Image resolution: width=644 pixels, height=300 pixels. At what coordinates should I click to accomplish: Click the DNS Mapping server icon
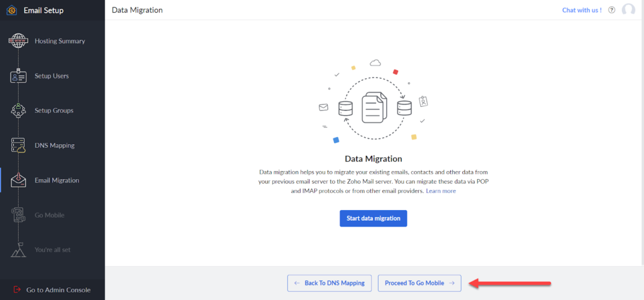[18, 145]
